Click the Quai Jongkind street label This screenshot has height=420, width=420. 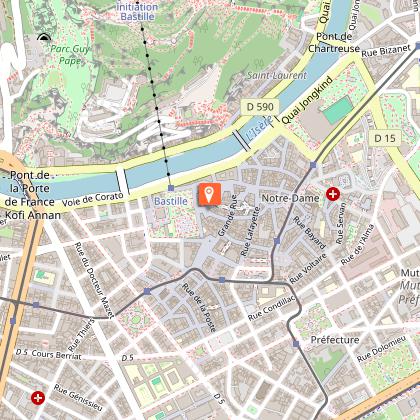(307, 100)
